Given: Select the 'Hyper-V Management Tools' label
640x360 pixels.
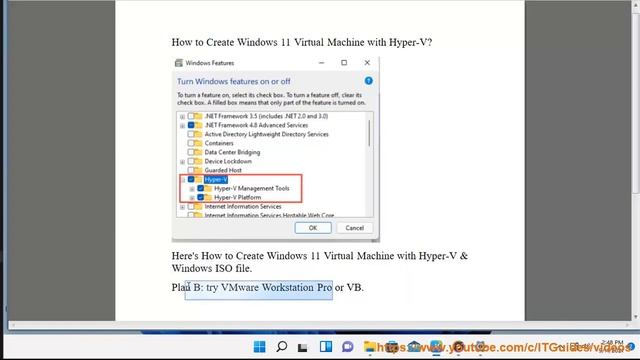Looking at the screenshot, I should pos(251,188).
